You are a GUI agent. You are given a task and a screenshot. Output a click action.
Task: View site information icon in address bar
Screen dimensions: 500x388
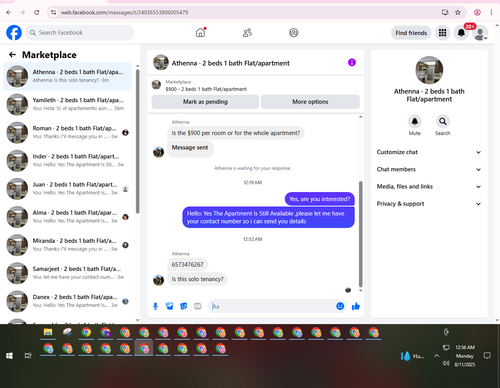53,12
